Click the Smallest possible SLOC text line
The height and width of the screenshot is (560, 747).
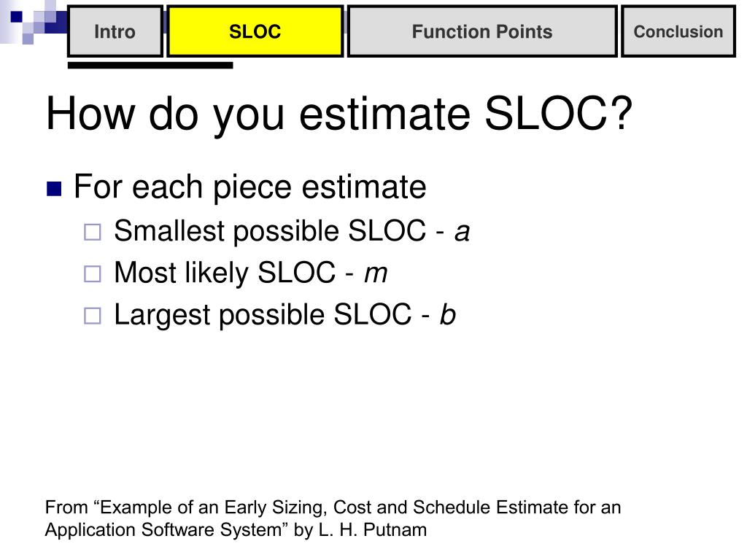pyautogui.click(x=292, y=232)
